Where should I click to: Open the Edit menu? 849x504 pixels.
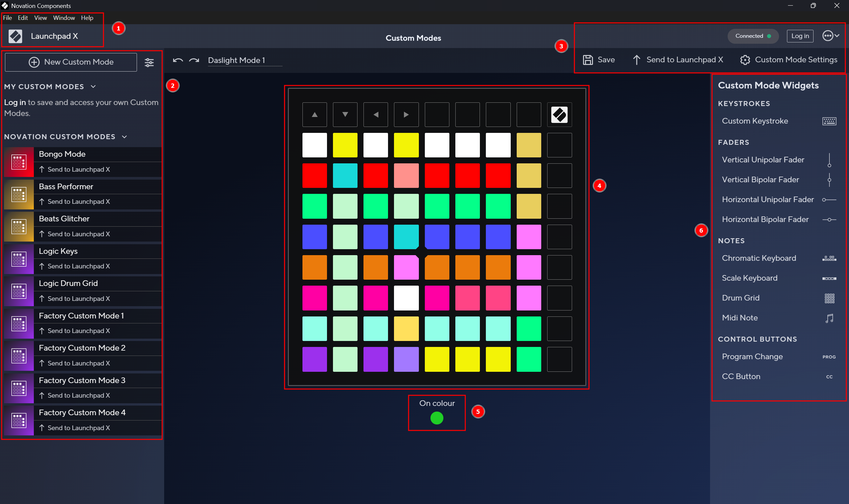click(23, 18)
